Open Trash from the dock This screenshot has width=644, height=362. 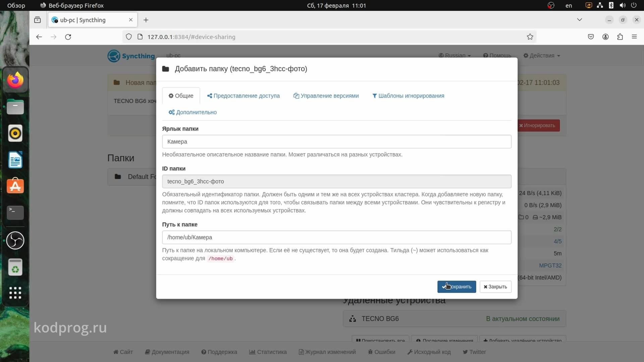15,267
